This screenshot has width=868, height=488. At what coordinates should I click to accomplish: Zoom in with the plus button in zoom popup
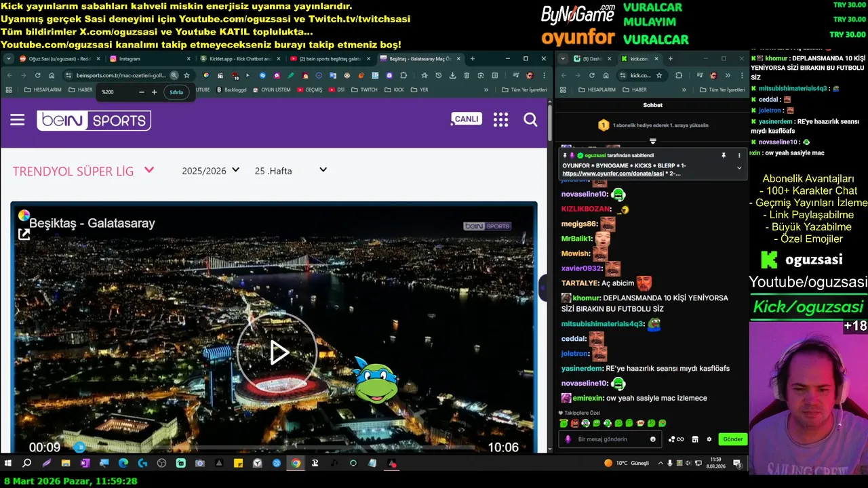pyautogui.click(x=154, y=92)
